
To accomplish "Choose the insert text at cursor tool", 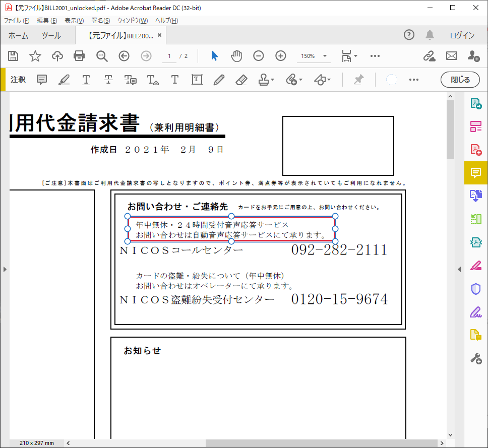I will tap(152, 80).
